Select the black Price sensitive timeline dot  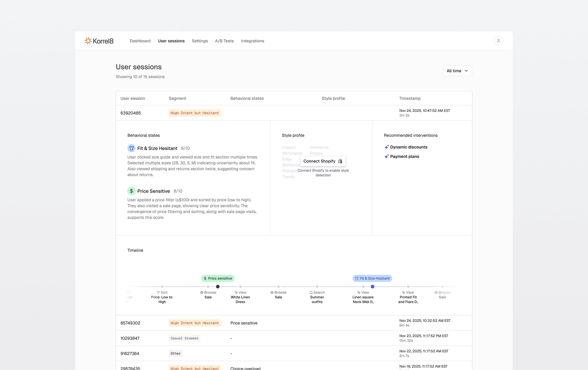click(x=218, y=286)
